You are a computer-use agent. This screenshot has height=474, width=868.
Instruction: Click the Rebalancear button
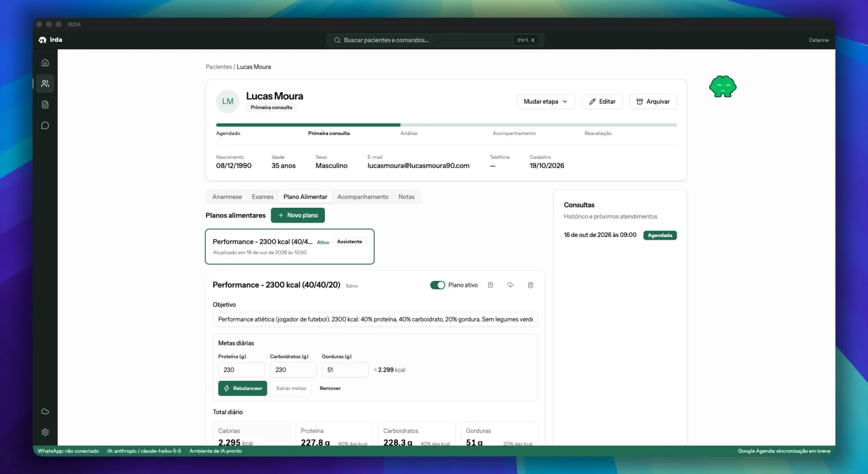242,388
